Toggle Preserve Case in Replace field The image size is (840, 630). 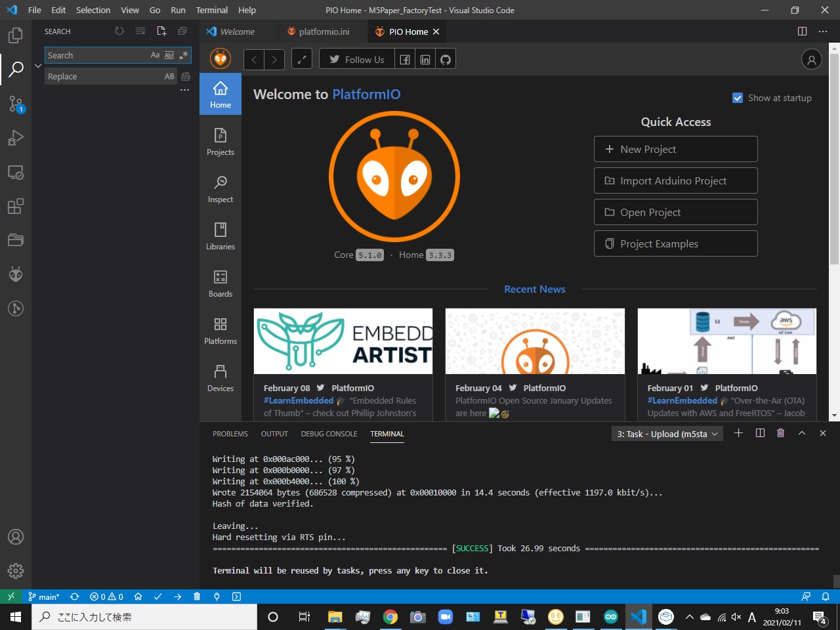pos(169,77)
